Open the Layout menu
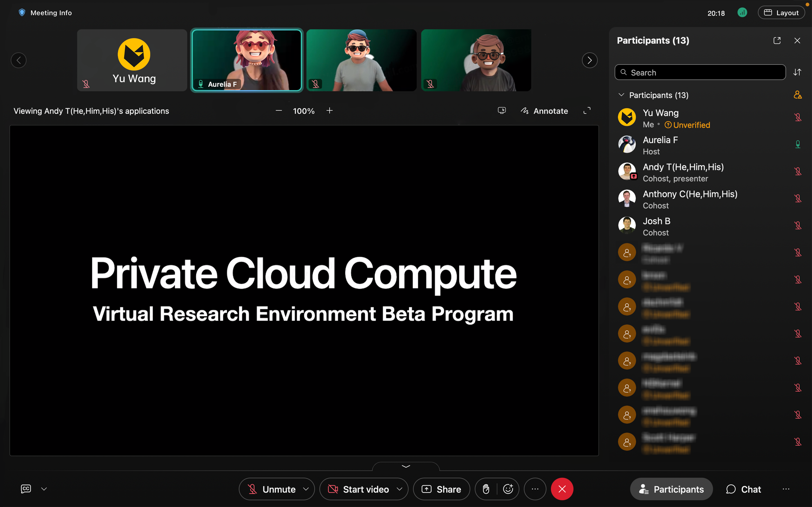This screenshot has width=812, height=507. 781,13
